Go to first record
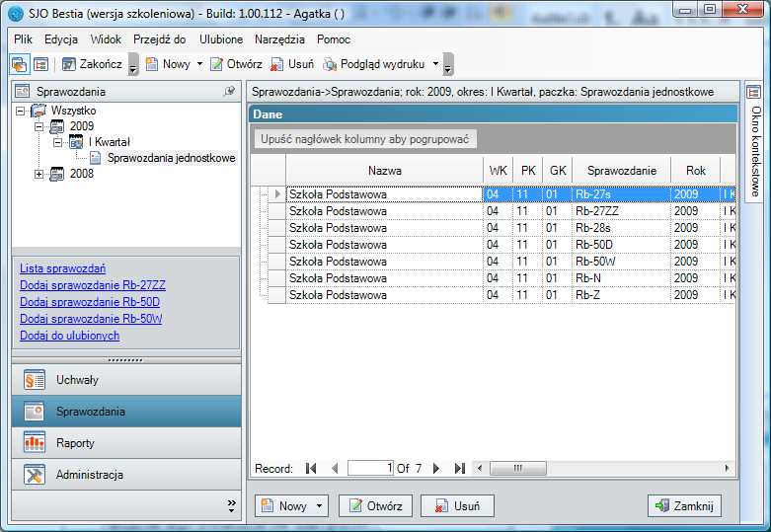Viewport: 771px width, 532px height. pyautogui.click(x=311, y=469)
